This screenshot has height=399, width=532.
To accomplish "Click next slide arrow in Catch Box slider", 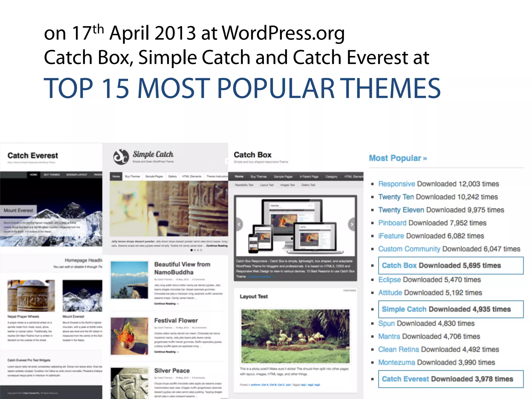I will click(x=352, y=224).
